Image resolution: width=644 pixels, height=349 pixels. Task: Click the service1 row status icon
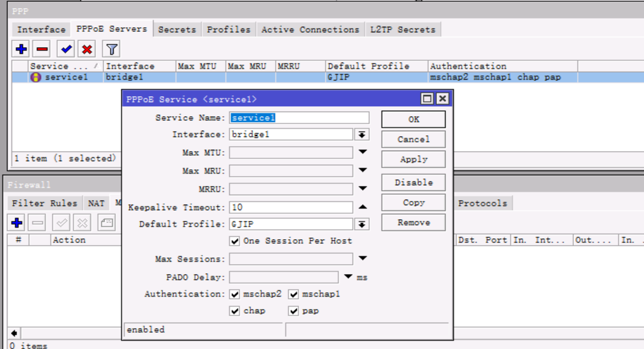coord(35,77)
